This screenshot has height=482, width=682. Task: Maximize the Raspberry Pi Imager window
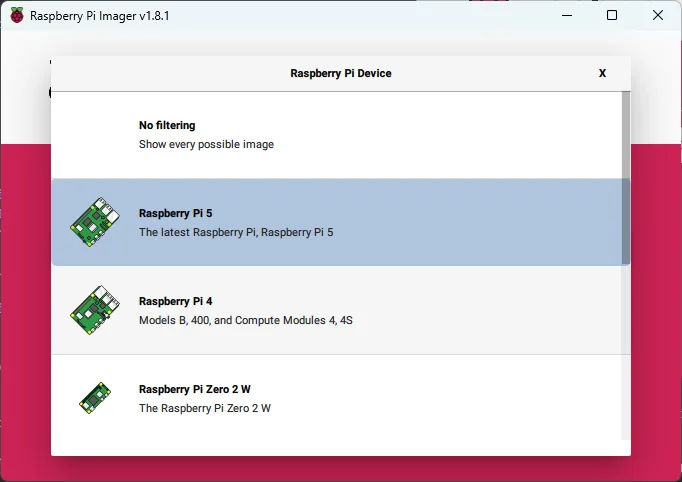(x=612, y=16)
